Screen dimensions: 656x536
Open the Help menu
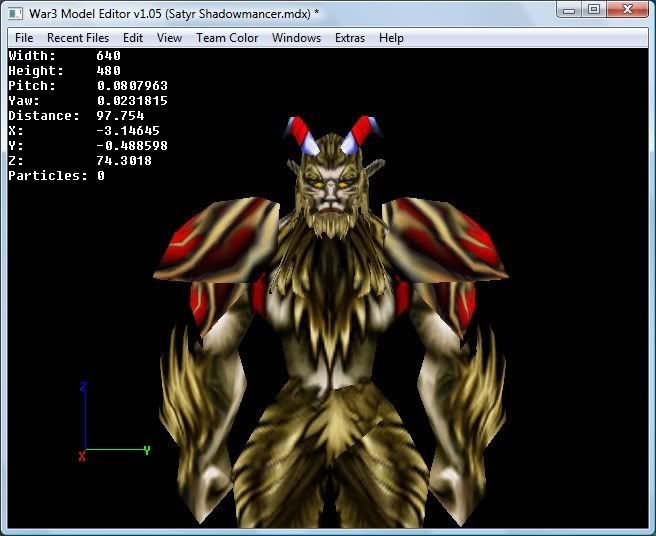click(391, 38)
